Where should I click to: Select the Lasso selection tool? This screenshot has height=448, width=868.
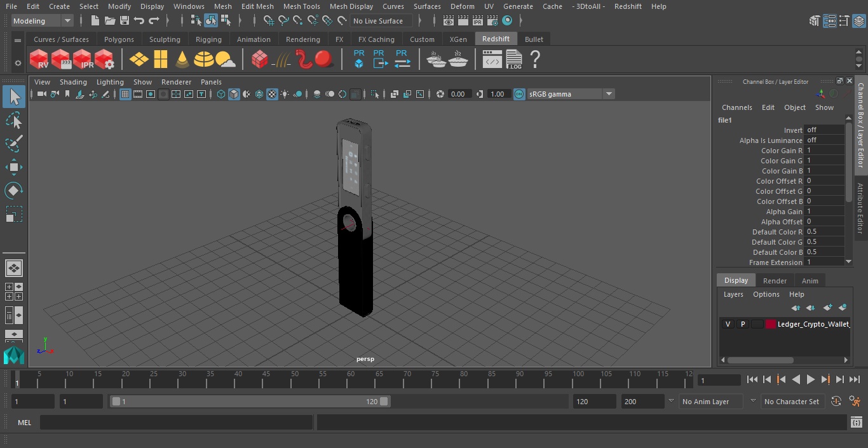coord(14,121)
